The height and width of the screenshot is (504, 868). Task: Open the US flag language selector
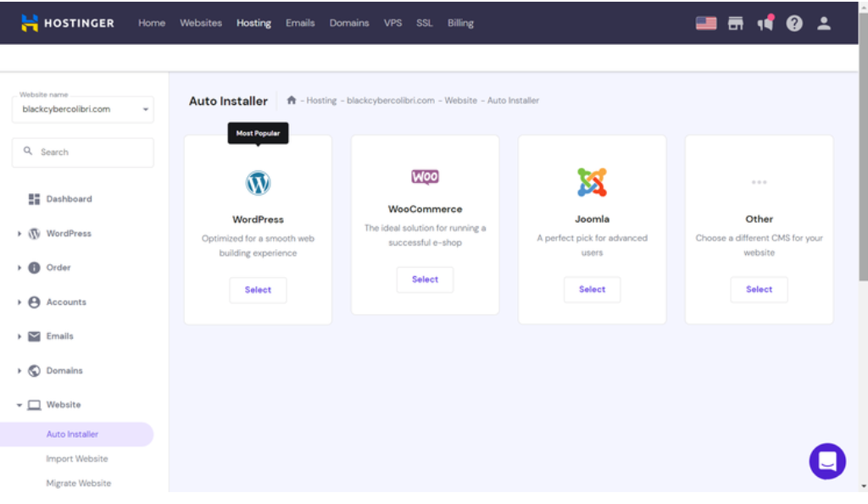click(x=706, y=23)
